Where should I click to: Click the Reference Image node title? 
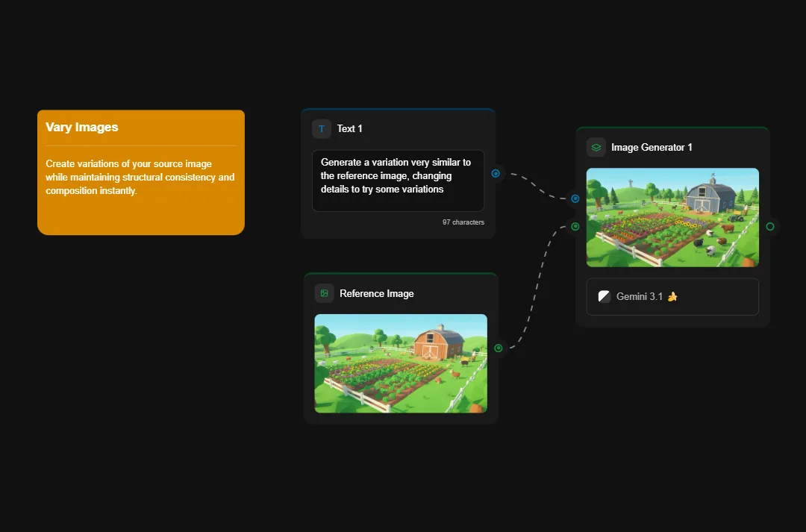(x=377, y=293)
